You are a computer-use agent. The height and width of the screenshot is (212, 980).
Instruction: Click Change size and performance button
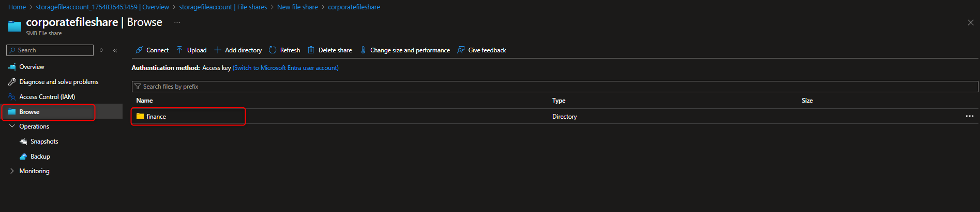click(405, 50)
